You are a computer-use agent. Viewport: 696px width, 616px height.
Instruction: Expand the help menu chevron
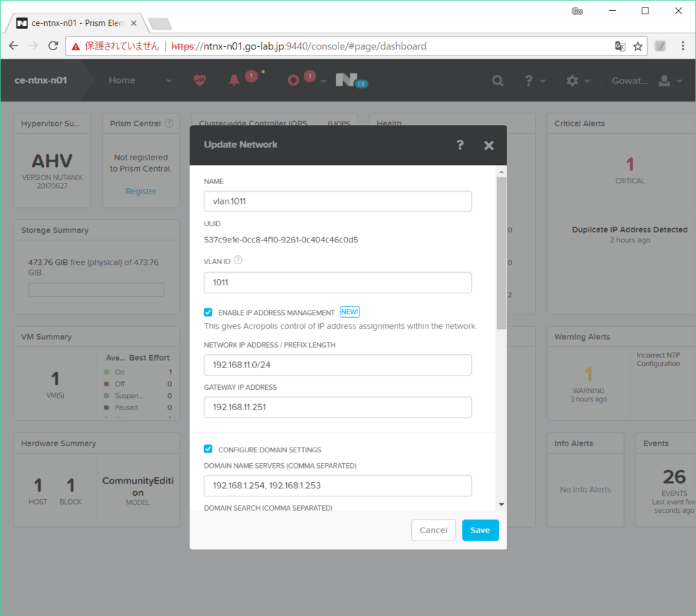[542, 81]
